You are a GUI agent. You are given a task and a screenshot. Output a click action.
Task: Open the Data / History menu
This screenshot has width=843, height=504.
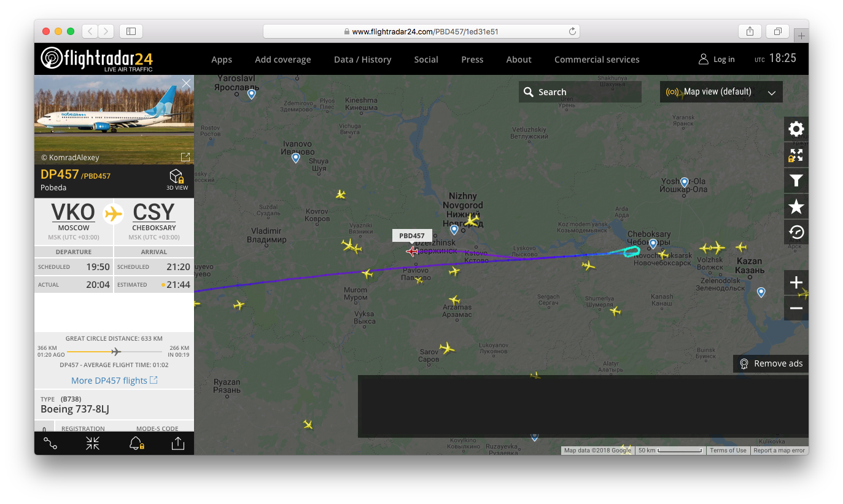coord(362,60)
